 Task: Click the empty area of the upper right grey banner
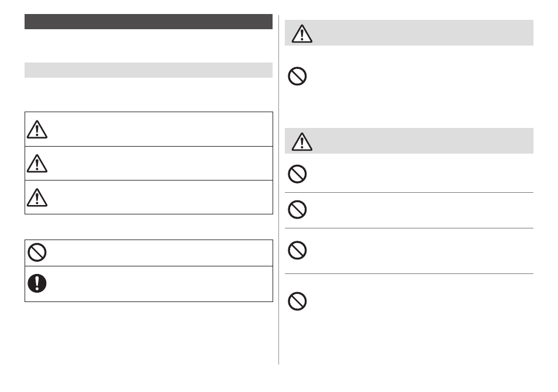click(x=423, y=33)
